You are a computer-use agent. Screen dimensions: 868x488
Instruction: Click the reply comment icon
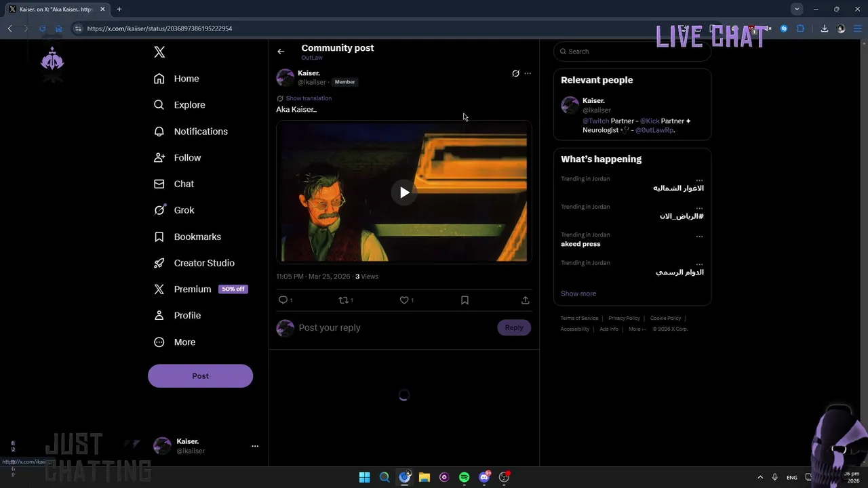[283, 300]
